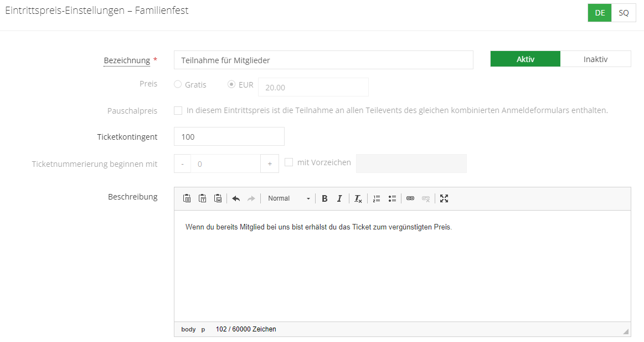Insert a hyperlink via link icon

point(410,198)
